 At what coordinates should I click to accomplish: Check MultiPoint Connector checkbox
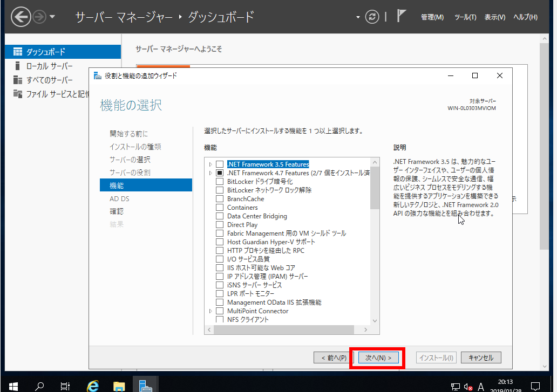pyautogui.click(x=220, y=311)
